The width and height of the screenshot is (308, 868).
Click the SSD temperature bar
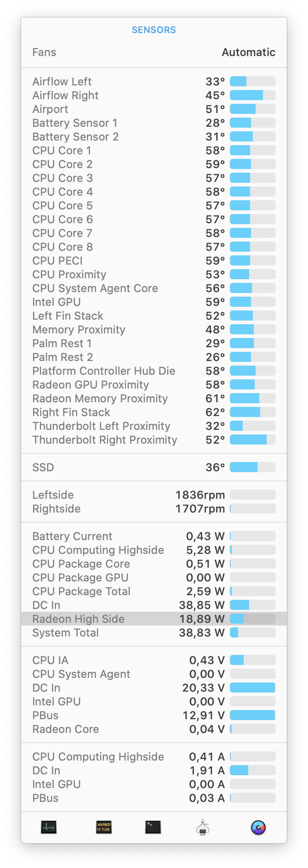252,467
